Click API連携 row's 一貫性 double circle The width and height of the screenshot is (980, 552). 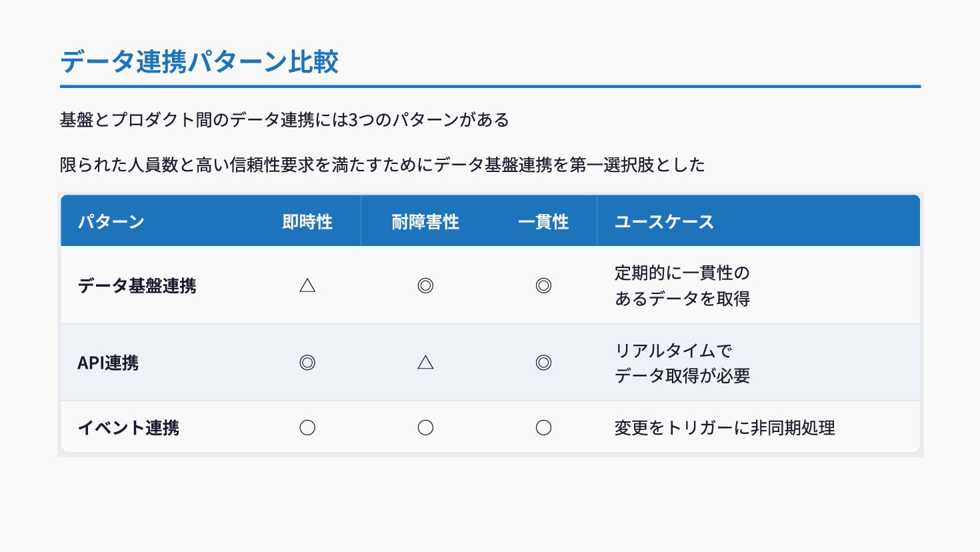point(543,363)
